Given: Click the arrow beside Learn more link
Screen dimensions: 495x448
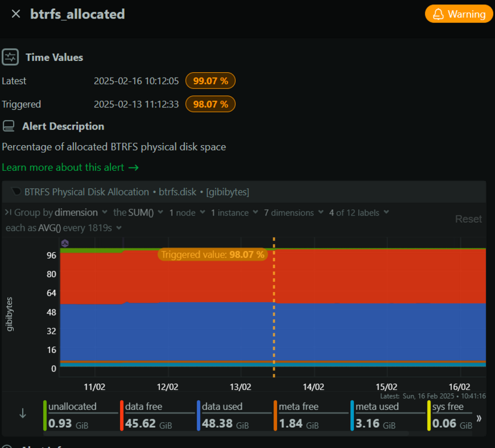Looking at the screenshot, I should click(134, 167).
